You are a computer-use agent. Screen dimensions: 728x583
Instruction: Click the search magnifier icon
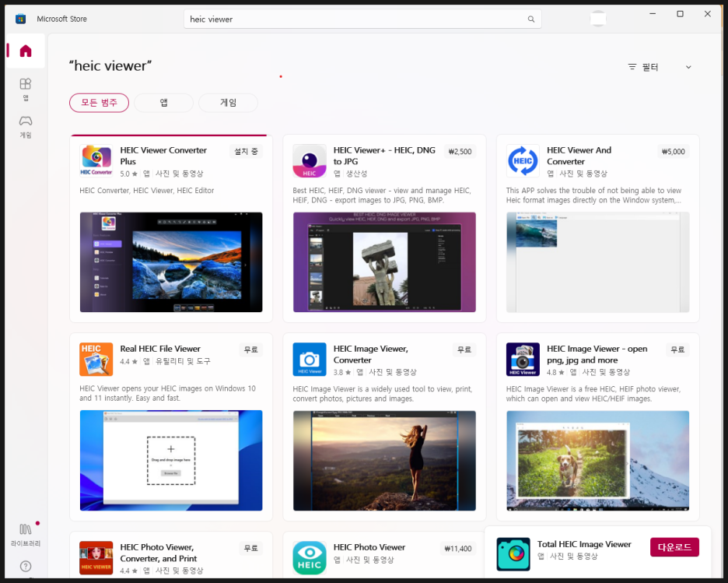[x=531, y=19]
